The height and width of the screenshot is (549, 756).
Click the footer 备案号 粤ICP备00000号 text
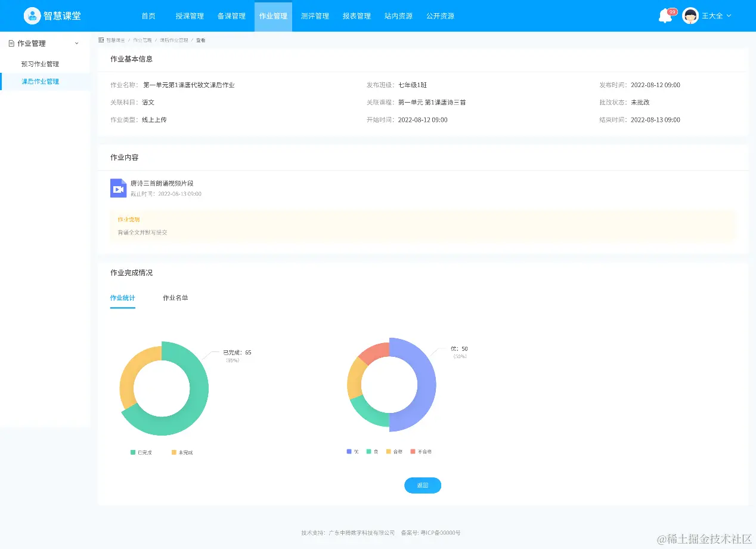point(431,532)
